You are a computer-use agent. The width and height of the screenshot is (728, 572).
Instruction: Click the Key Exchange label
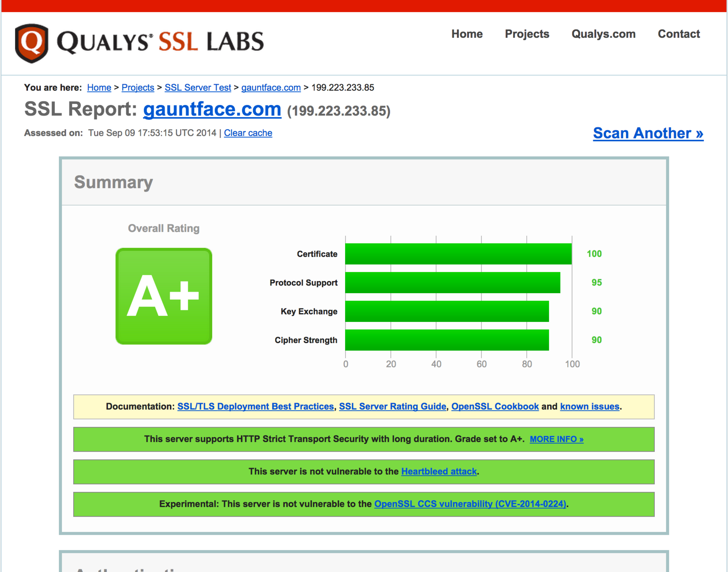[x=309, y=311]
